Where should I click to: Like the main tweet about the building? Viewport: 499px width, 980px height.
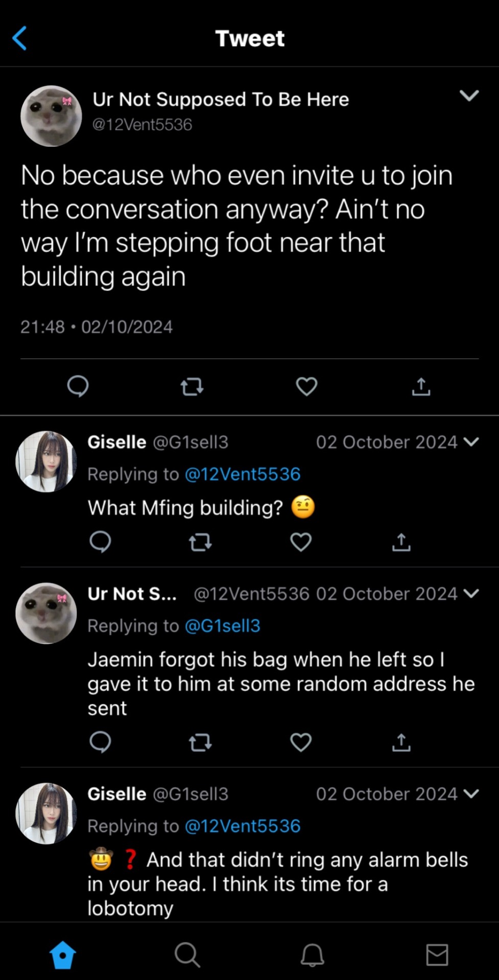[x=306, y=386]
